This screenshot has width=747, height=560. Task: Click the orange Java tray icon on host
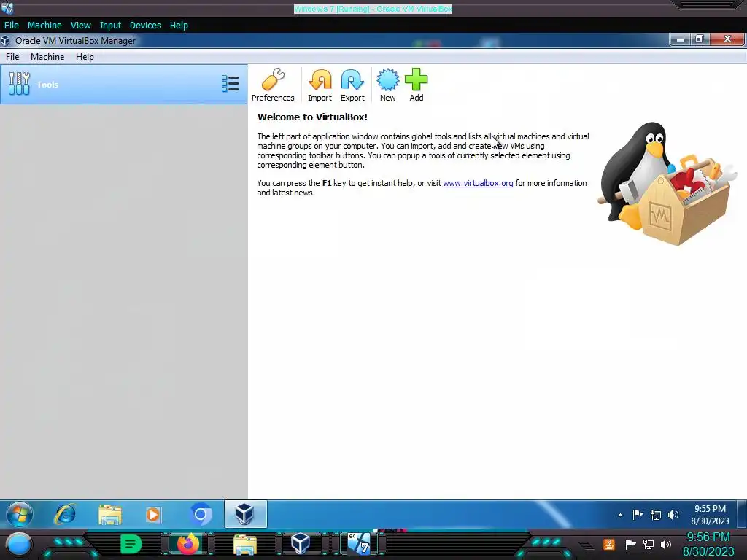[609, 544]
